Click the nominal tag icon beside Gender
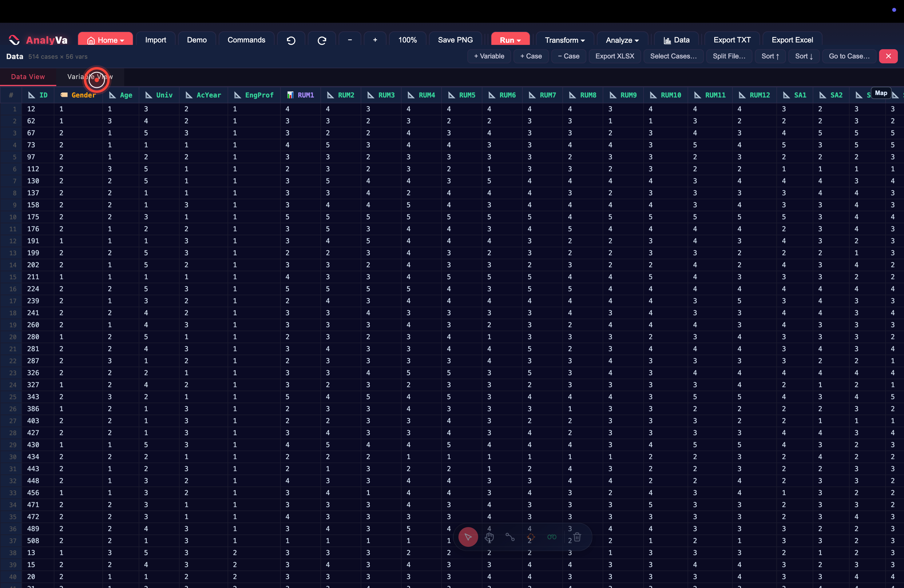 click(x=64, y=95)
